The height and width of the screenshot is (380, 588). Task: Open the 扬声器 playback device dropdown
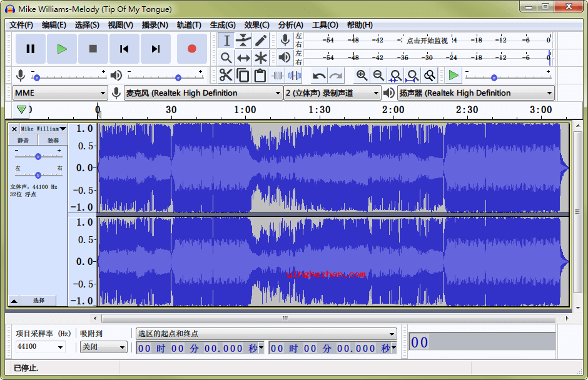476,93
